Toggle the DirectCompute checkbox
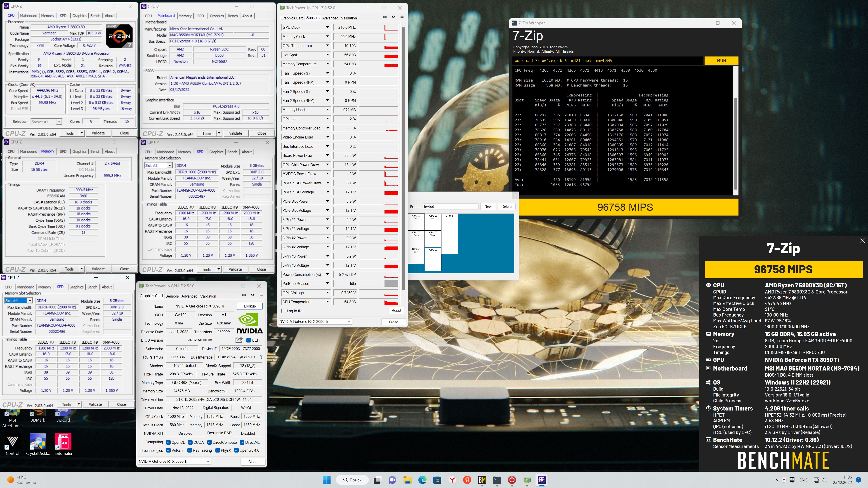This screenshot has height=488, width=868. click(210, 442)
